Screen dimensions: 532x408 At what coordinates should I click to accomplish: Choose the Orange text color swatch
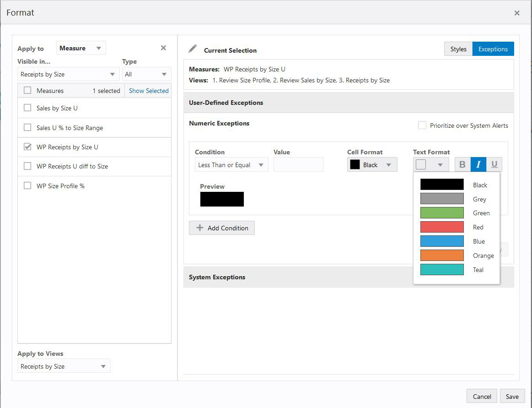[442, 255]
